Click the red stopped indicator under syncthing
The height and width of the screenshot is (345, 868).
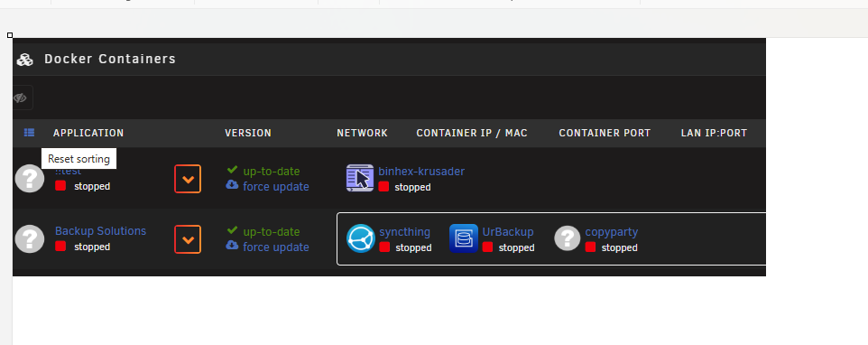384,247
